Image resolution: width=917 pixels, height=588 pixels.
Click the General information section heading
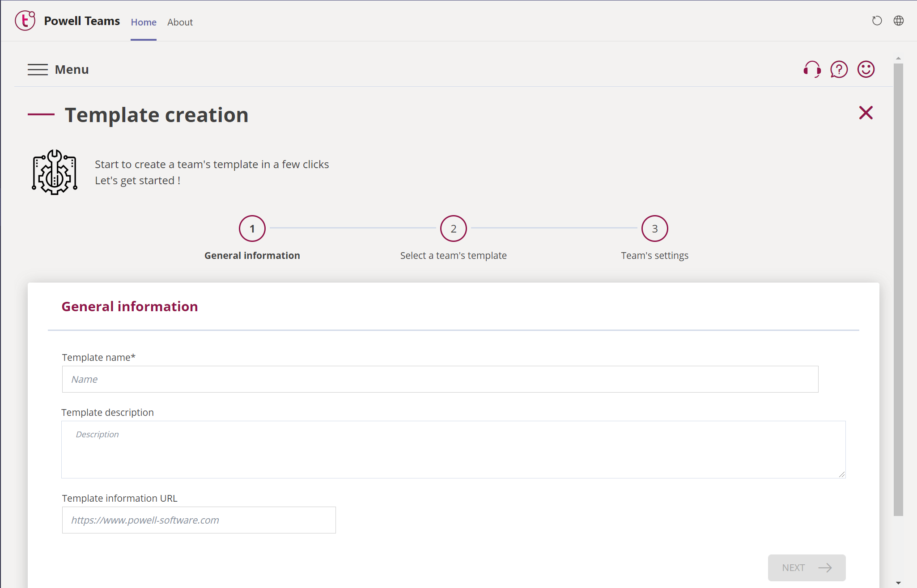point(130,306)
